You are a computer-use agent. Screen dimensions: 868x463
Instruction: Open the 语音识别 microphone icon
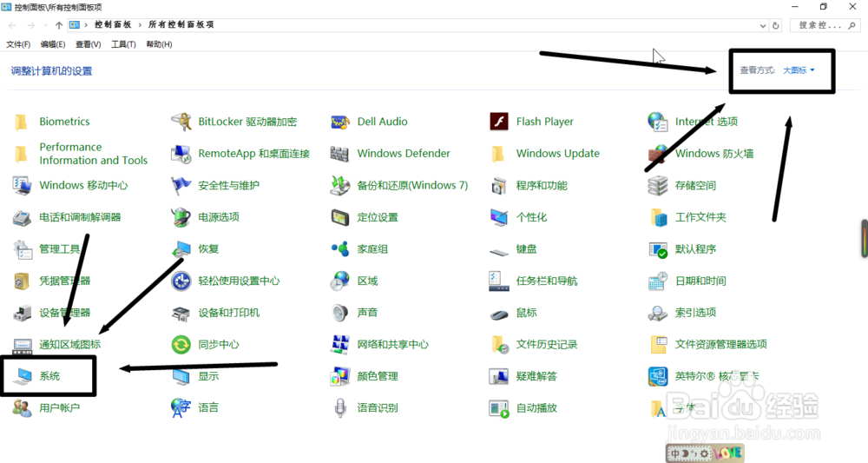tap(340, 408)
